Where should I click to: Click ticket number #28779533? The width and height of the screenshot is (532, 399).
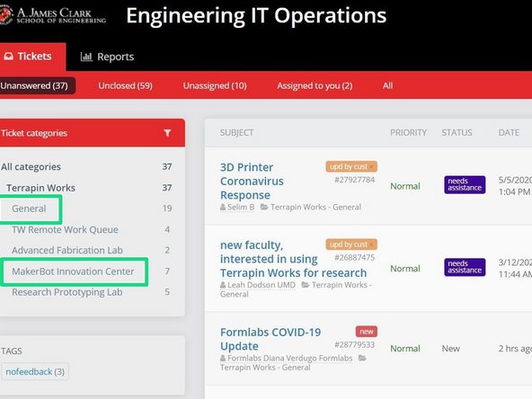[x=355, y=345]
